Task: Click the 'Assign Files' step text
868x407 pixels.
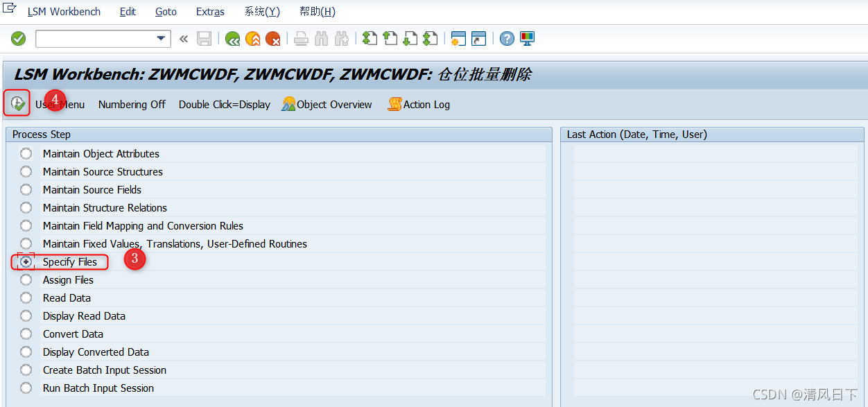Action: pyautogui.click(x=68, y=280)
